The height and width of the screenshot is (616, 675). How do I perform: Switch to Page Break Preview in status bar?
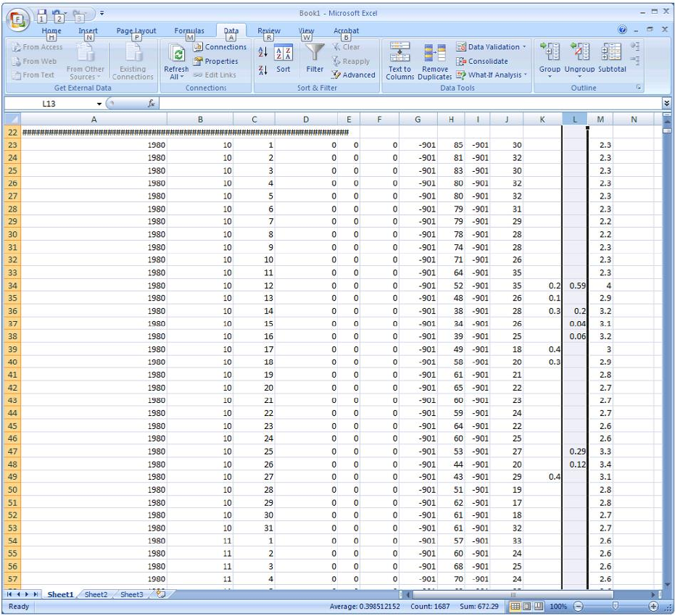pos(539,606)
